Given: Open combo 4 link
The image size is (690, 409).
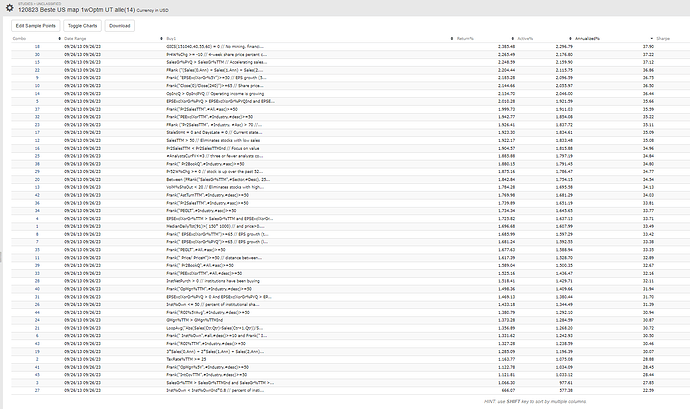Looking at the screenshot, I should point(37,219).
